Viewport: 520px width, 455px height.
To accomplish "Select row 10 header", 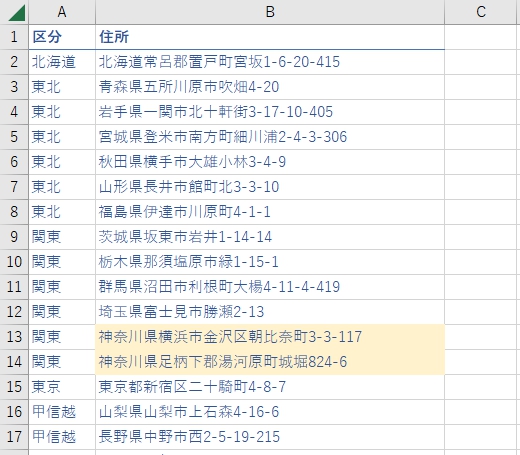I will [x=14, y=262].
